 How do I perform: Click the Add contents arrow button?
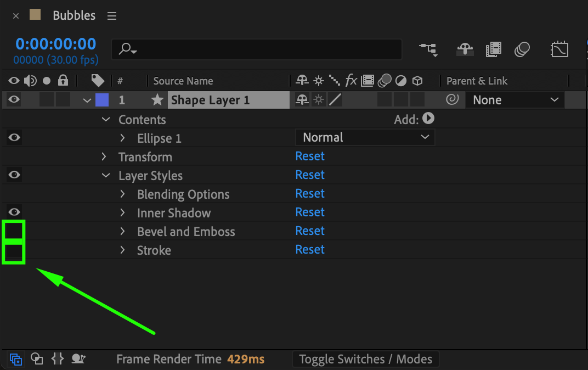pyautogui.click(x=428, y=119)
